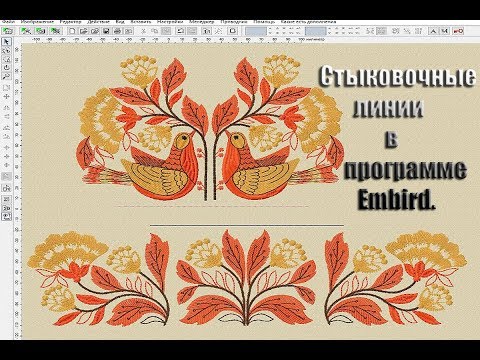Viewport: 480px width, 360px height.
Task: Open the Изображение menu
Action: tap(37, 22)
